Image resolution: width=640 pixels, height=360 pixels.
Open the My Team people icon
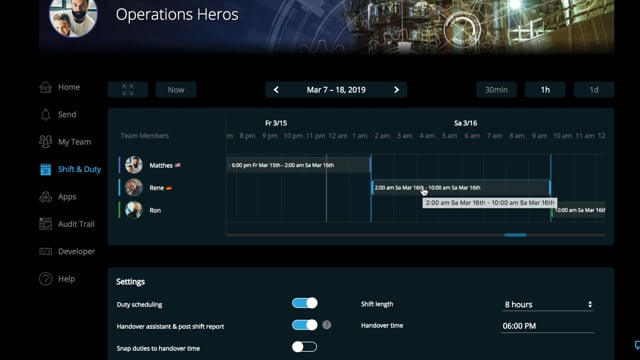click(x=46, y=142)
